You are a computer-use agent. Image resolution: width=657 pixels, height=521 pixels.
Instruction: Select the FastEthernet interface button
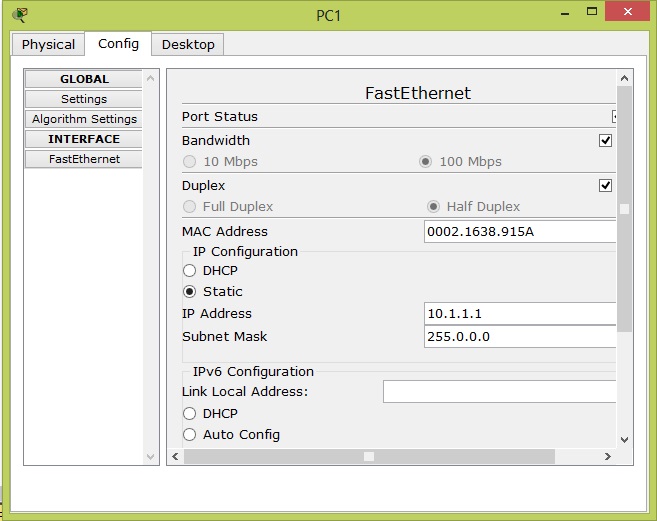(x=84, y=159)
